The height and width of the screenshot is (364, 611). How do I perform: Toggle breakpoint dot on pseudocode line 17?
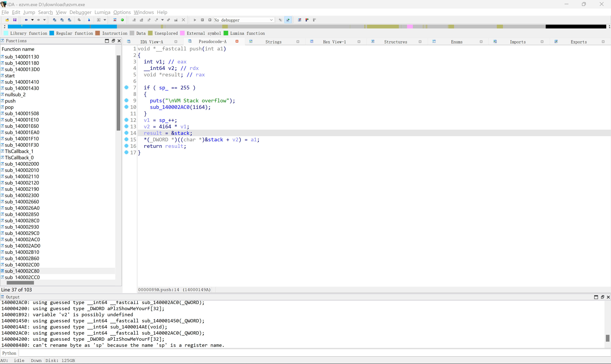click(127, 152)
